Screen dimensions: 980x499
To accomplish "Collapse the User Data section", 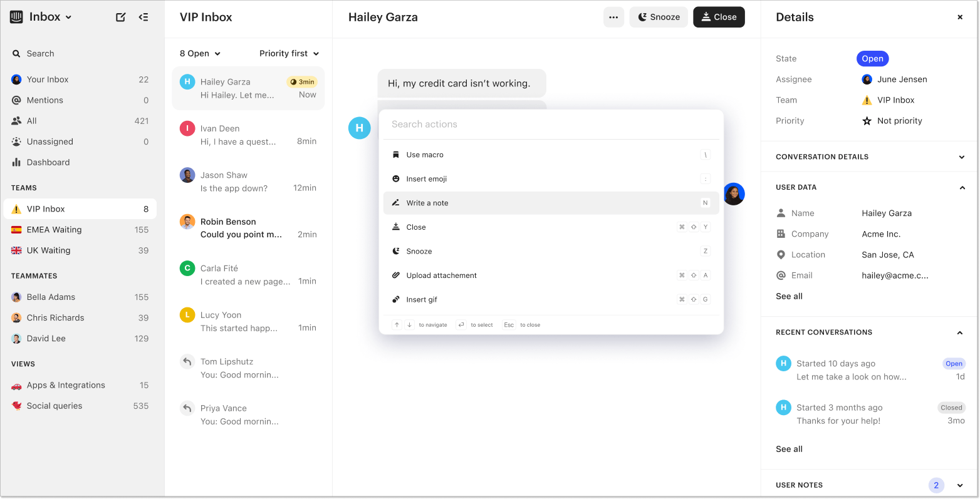I will 962,188.
